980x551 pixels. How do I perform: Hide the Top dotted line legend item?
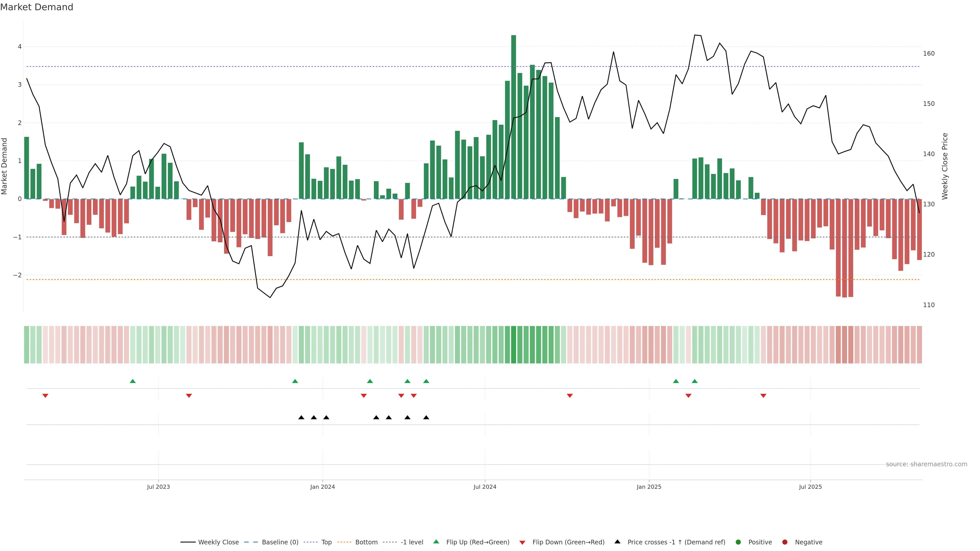click(326, 542)
